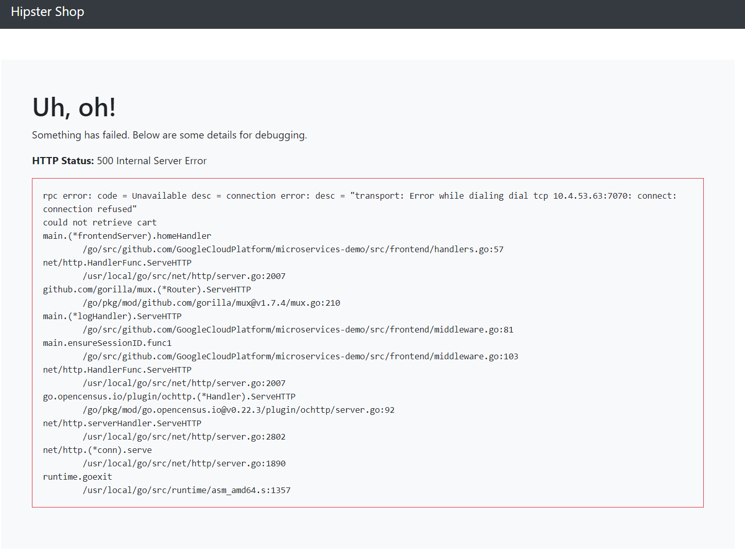Image resolution: width=745 pixels, height=560 pixels.
Task: Click the 'rpc error: code = Unavailable' line
Action: pyautogui.click(x=360, y=196)
